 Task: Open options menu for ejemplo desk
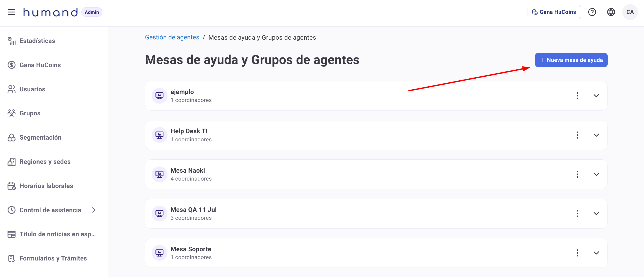(577, 96)
